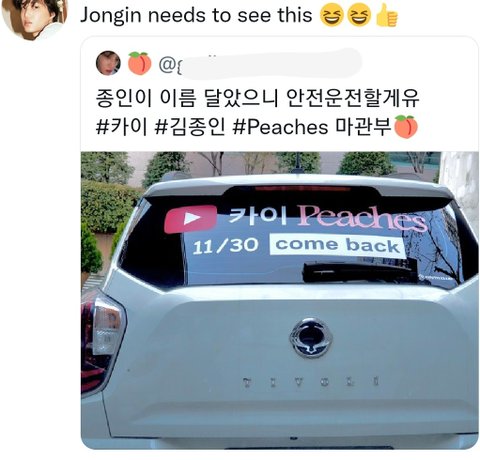
Task: Open the #카이 hashtag
Action: click(122, 127)
